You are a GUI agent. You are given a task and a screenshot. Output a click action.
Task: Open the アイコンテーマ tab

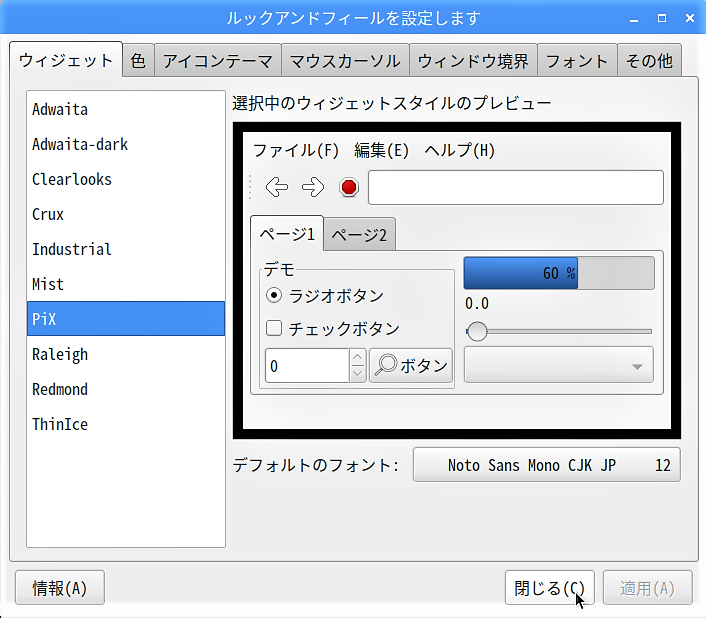click(x=218, y=61)
